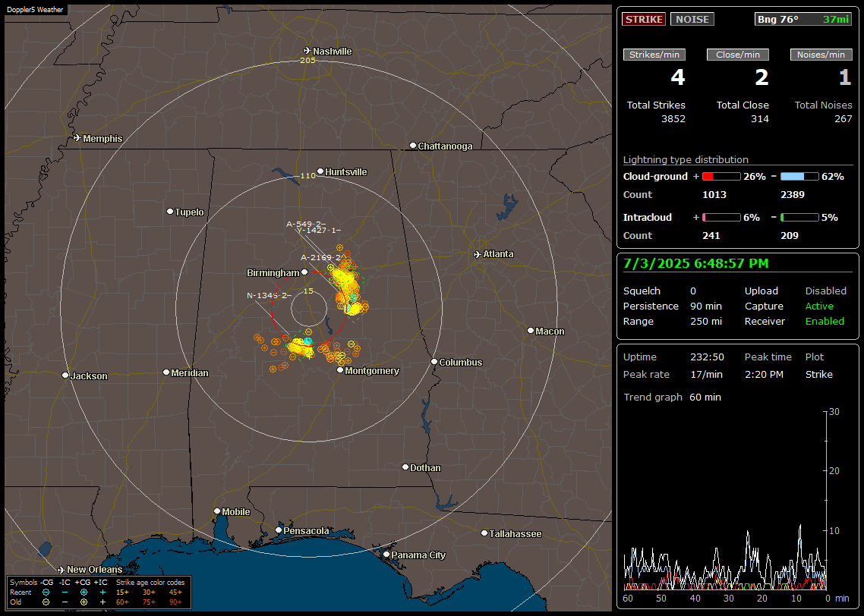The width and height of the screenshot is (864, 616).
Task: Click the 15+ strike age color code
Action: point(122,592)
